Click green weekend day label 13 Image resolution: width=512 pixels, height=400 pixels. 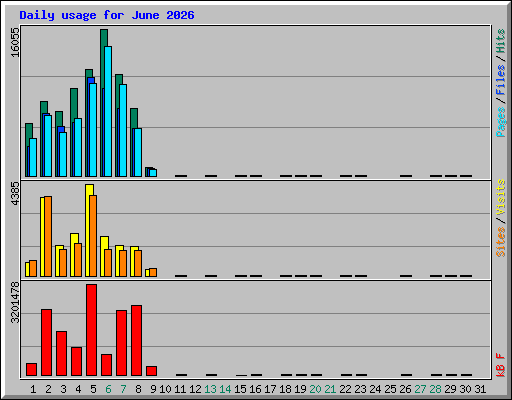tap(210, 389)
